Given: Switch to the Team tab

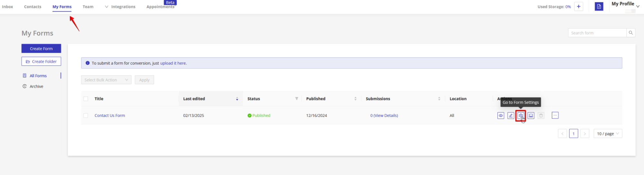Looking at the screenshot, I should pos(88,7).
